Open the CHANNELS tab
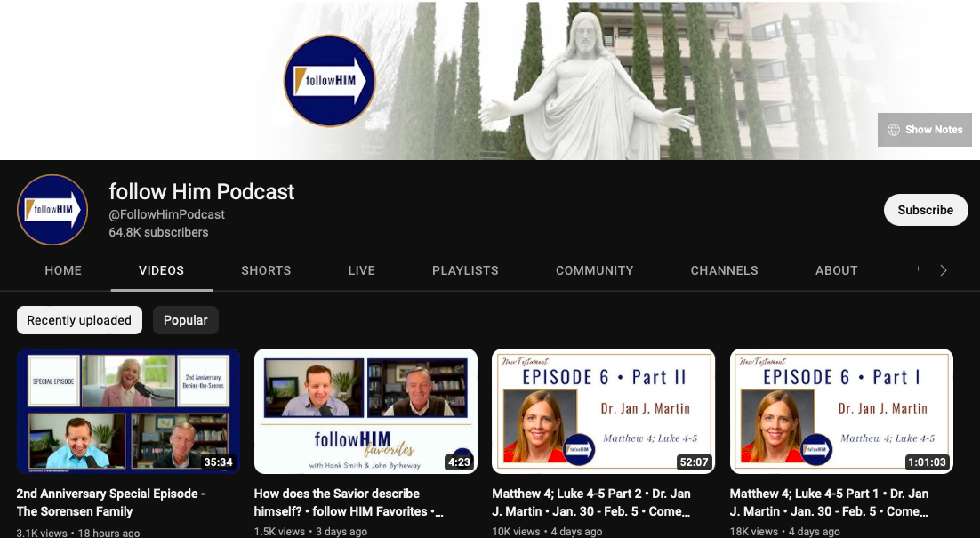Viewport: 980px width, 538px height. 725,270
